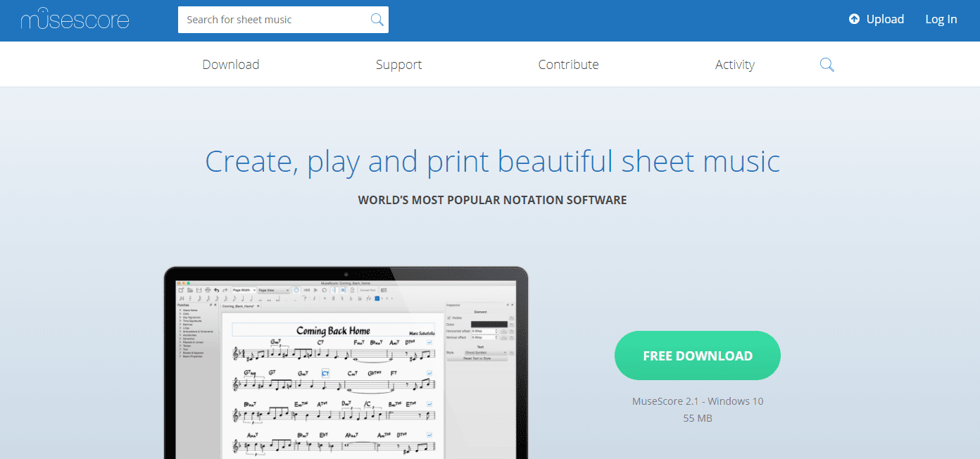980x459 pixels.
Task: Click the laptop screenshot of the MuseScore editor
Action: click(346, 363)
